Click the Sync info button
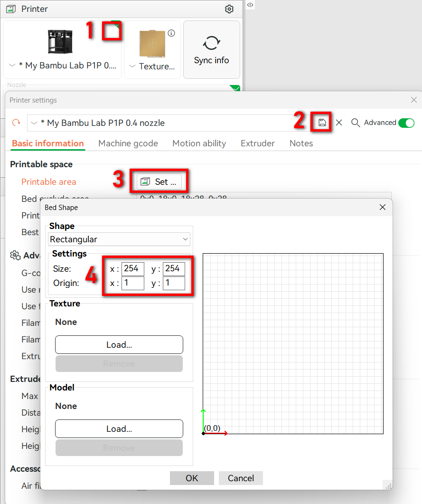Viewport: 422px width, 504px height. [x=211, y=50]
